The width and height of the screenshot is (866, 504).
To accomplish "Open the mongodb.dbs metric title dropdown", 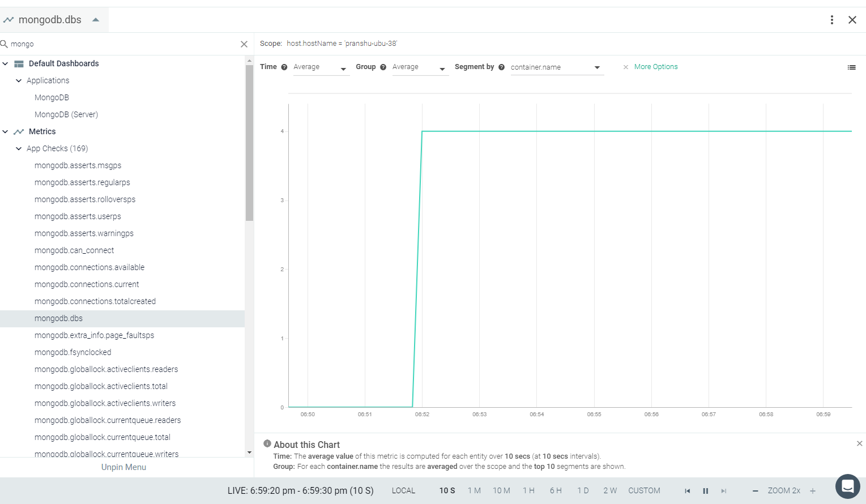I will (x=96, y=20).
